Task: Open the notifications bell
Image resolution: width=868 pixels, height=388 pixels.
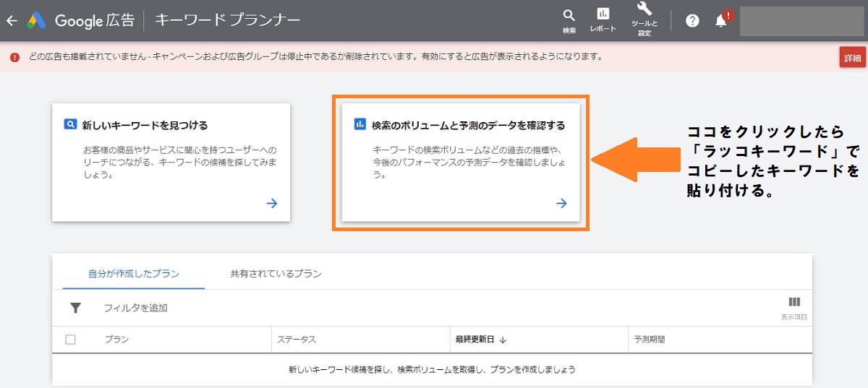Action: pos(721,20)
